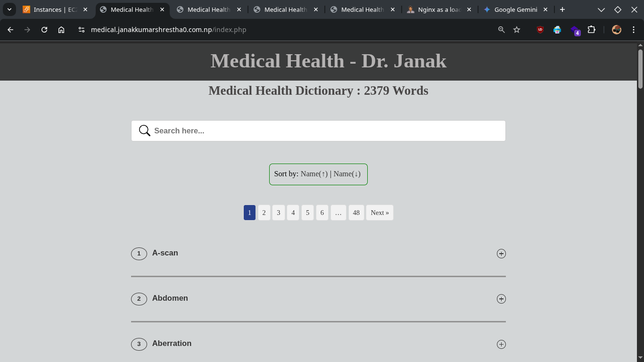Reload the page with the refresh icon
The width and height of the screenshot is (644, 362).
tap(44, 30)
